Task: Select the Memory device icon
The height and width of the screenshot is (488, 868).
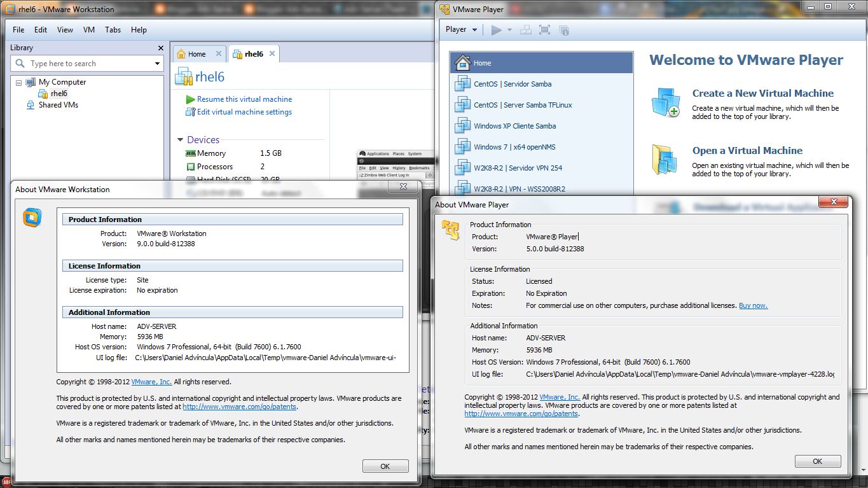Action: [x=190, y=153]
